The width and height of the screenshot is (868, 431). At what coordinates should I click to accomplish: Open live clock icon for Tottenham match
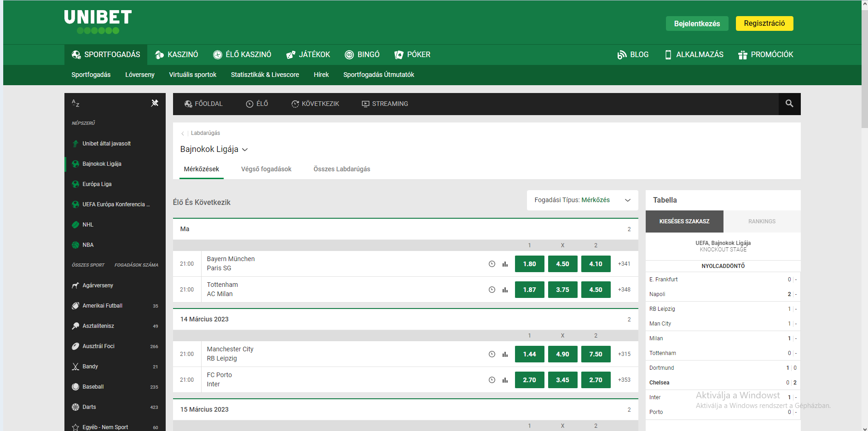coord(492,290)
